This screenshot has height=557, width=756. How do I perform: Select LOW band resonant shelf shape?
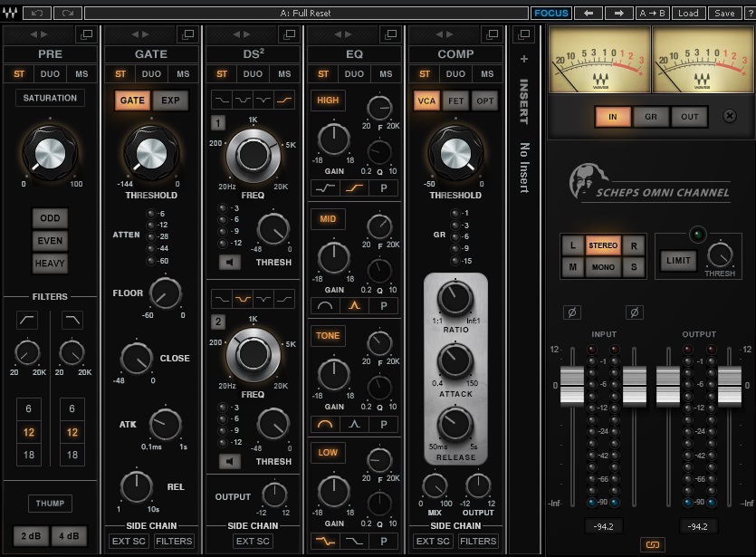pyautogui.click(x=325, y=542)
